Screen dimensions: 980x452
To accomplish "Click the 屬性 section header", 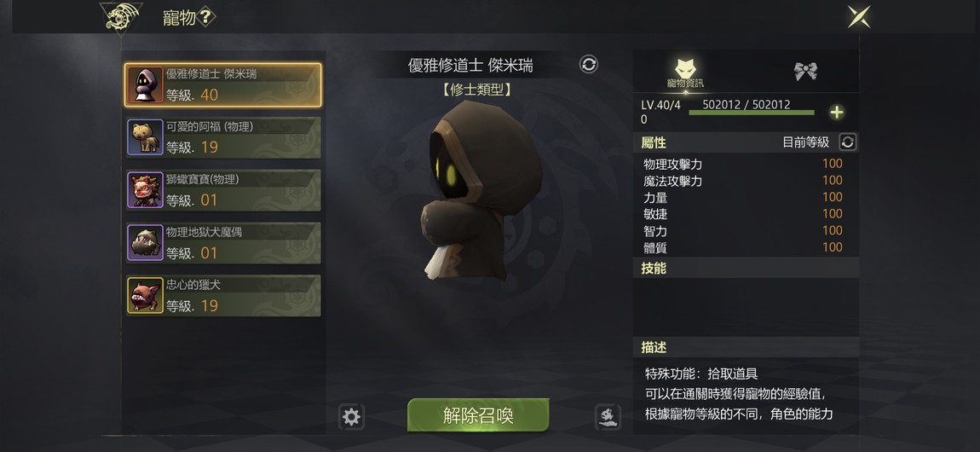I will [x=746, y=142].
